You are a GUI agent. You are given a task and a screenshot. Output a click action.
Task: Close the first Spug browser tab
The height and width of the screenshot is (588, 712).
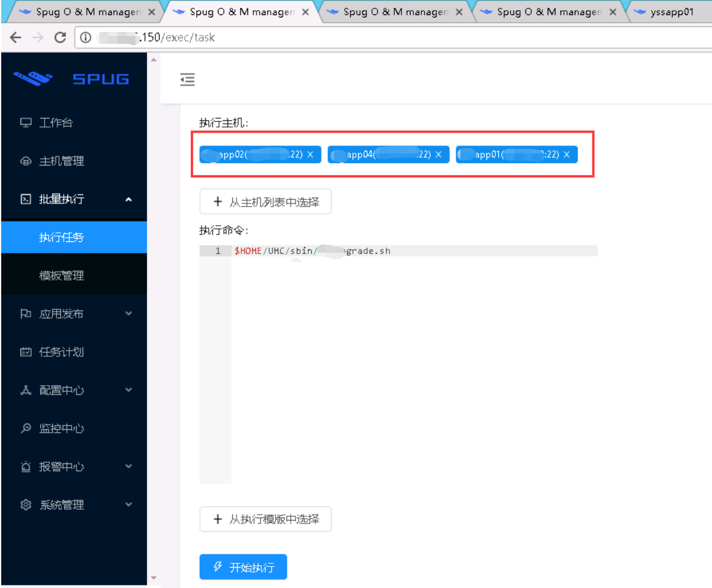152,12
